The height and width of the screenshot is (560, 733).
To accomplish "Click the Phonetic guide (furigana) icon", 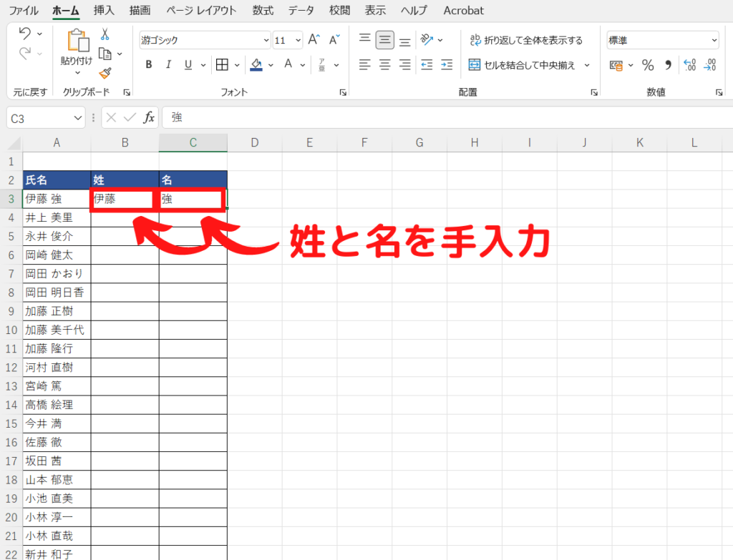I will (x=322, y=64).
